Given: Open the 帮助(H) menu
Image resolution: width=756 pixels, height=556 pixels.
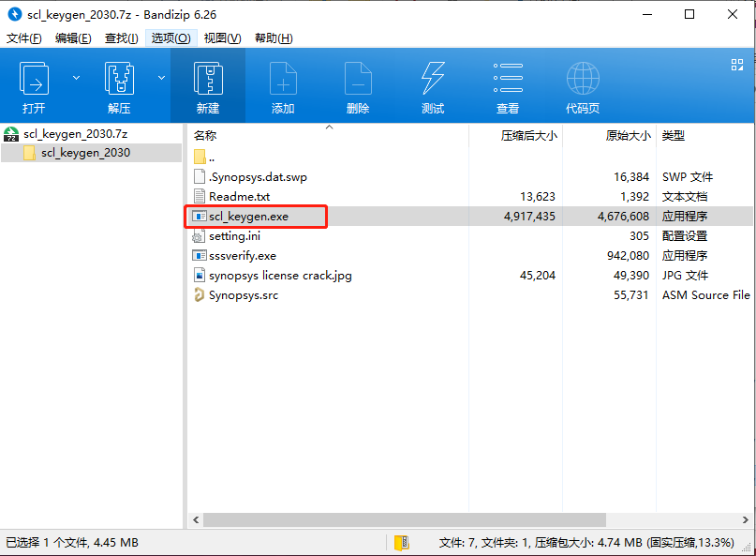Looking at the screenshot, I should 274,38.
